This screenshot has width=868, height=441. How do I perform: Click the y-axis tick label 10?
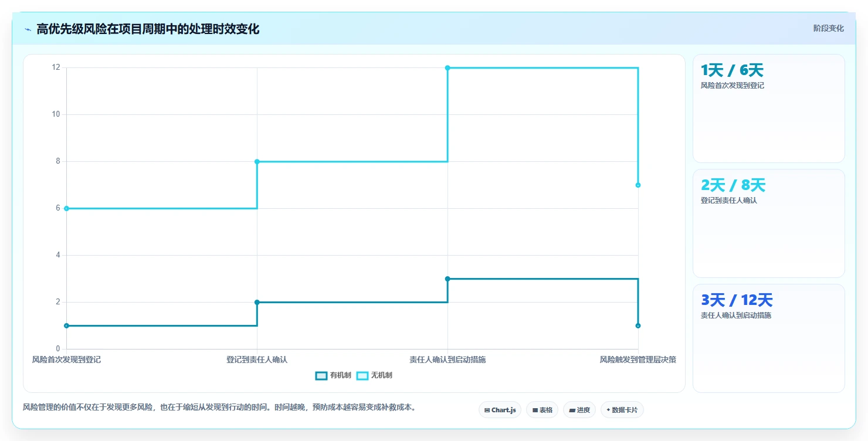[56, 114]
